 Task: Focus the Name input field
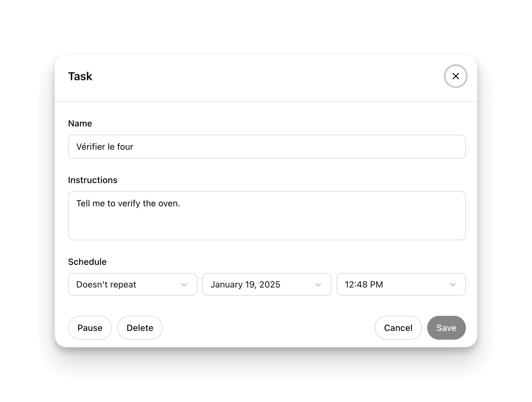267,147
